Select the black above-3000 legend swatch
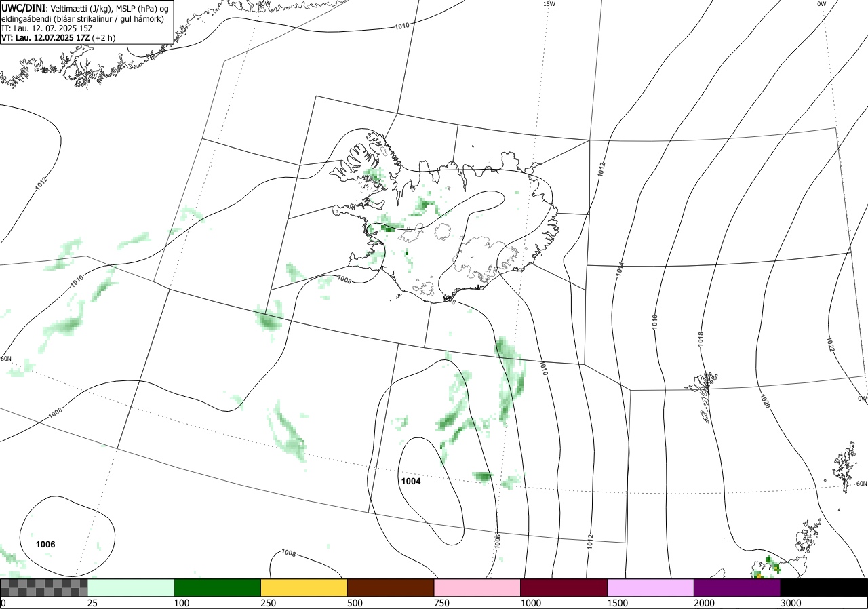 pyautogui.click(x=824, y=587)
